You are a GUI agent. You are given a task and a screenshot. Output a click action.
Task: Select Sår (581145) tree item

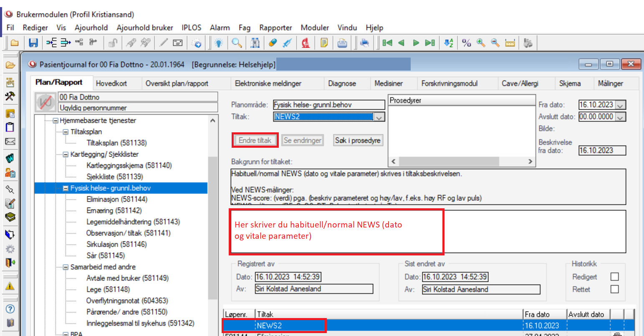[106, 256]
